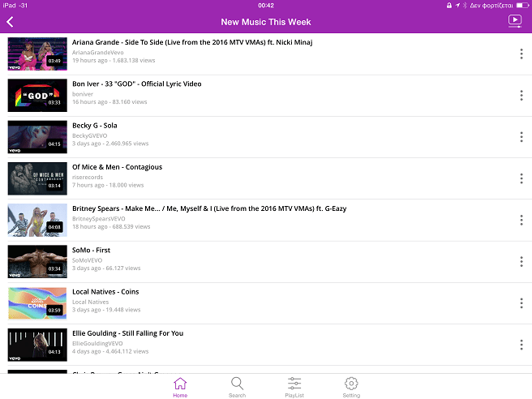Select title Local Natives - Coins
The image size is (532, 399).
105,292
